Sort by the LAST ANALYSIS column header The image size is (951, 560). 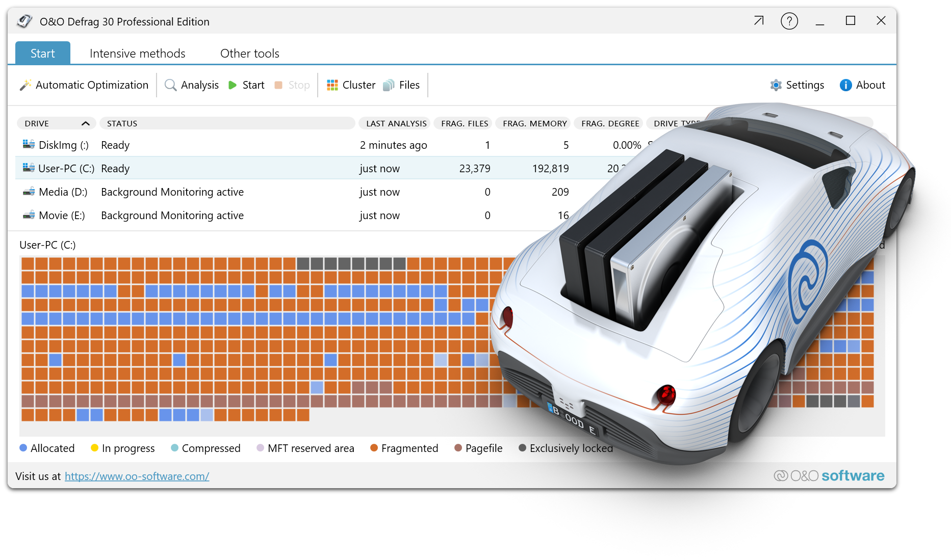coord(396,123)
